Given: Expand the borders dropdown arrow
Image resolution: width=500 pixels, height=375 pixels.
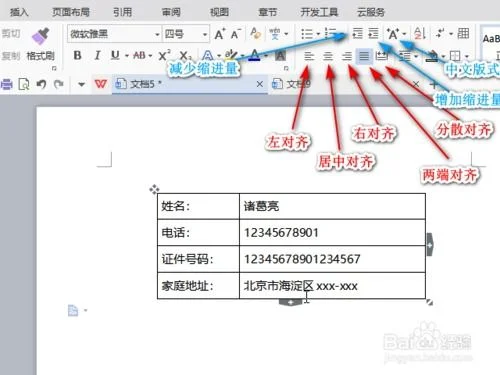Looking at the screenshot, I should point(467,56).
